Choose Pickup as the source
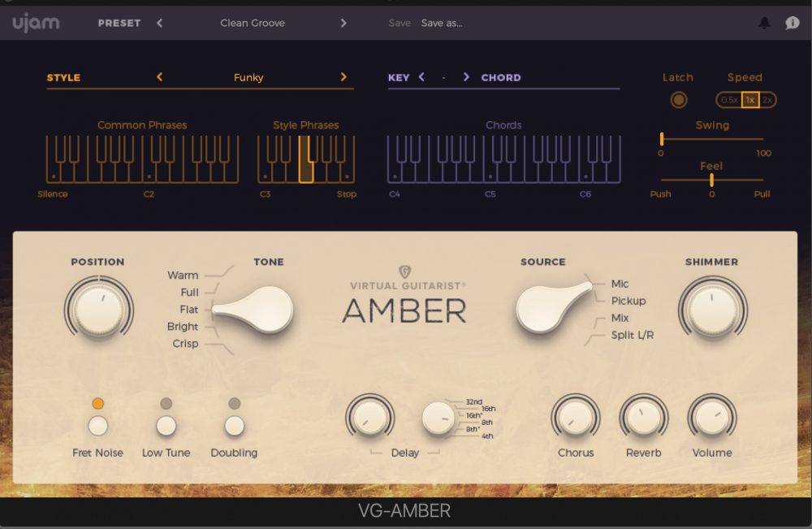Image resolution: width=812 pixels, height=529 pixels. (628, 301)
